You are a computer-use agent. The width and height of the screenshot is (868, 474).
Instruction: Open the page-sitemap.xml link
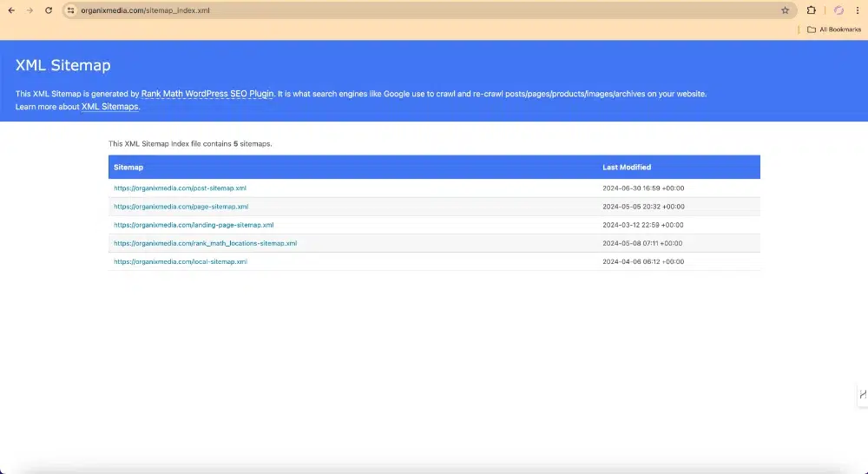pos(181,207)
